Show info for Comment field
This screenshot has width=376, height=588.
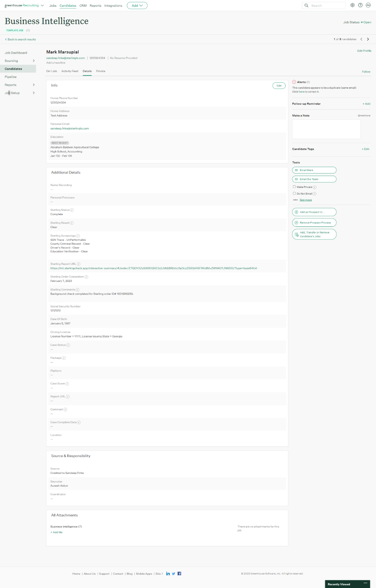click(x=65, y=409)
